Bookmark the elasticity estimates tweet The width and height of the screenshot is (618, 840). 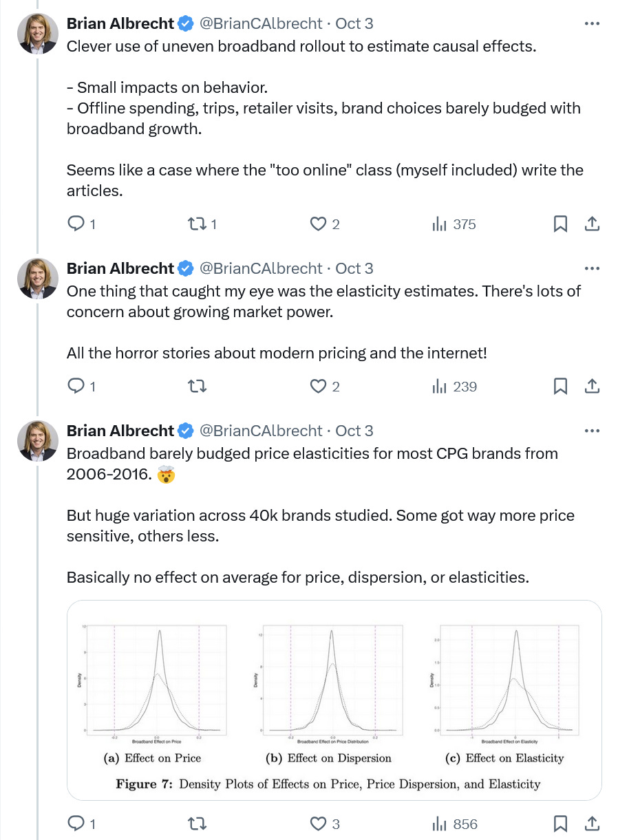561,387
